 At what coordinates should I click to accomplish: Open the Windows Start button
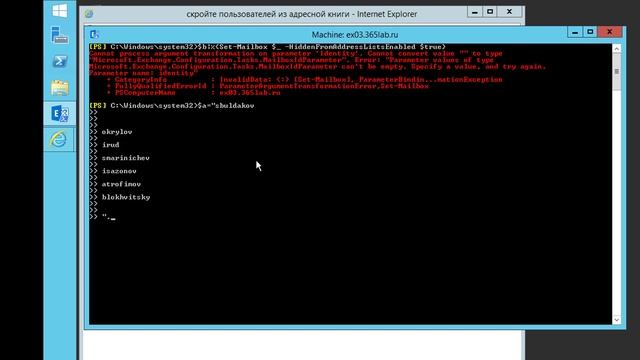click(x=60, y=10)
